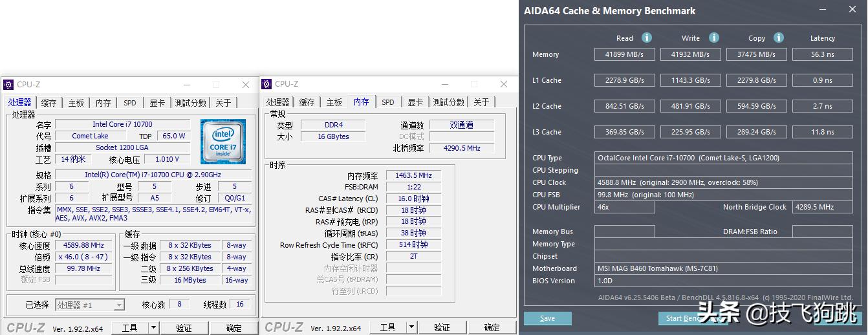868x335 pixels.
Task: Click the Save button in AIDA64
Action: point(548,318)
